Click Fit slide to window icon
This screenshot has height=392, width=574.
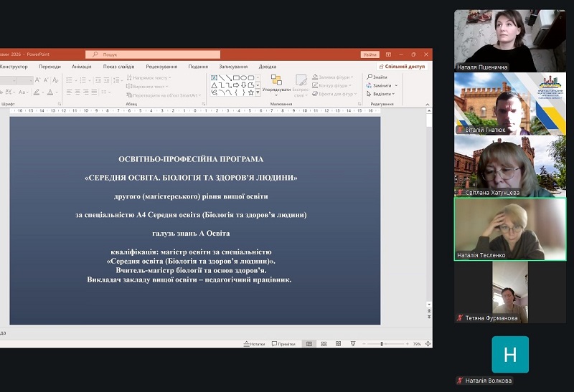(428, 344)
